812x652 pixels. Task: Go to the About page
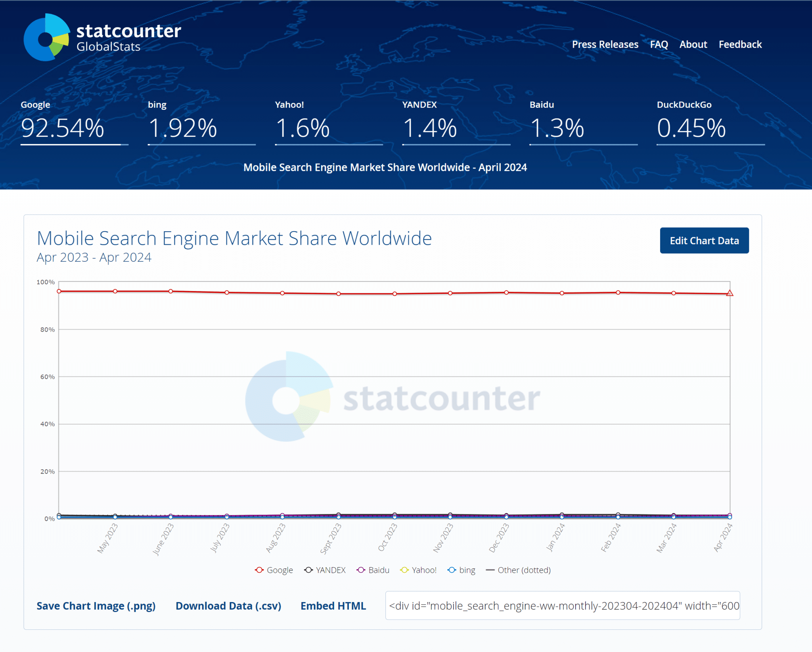point(693,44)
